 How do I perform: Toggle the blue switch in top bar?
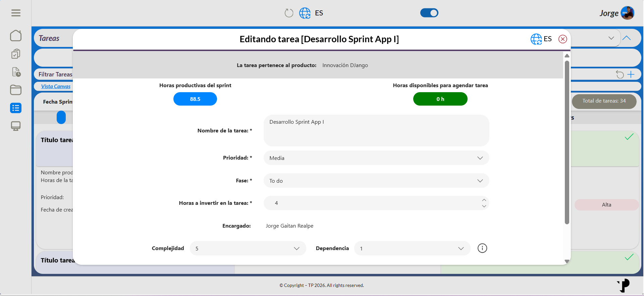pos(429,13)
